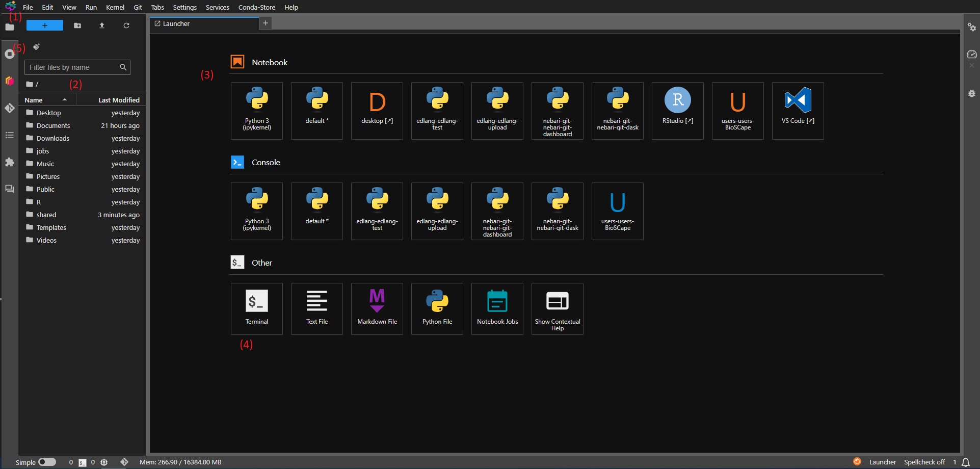Click the blue new launcher button
The image size is (980, 469).
45,25
